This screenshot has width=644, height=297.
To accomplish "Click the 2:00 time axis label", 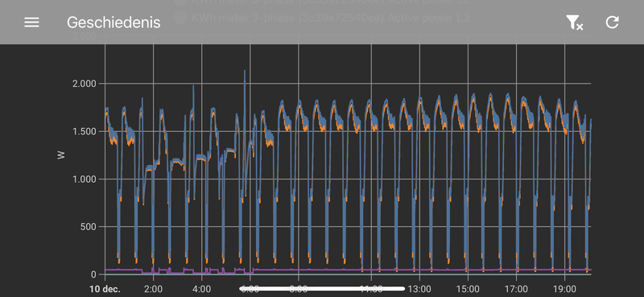I will coord(153,289).
